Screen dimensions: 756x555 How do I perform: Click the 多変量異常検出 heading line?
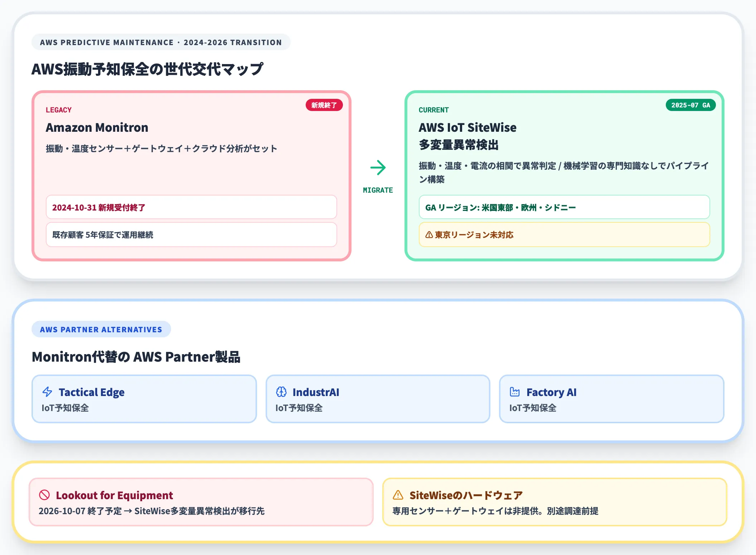coord(459,145)
